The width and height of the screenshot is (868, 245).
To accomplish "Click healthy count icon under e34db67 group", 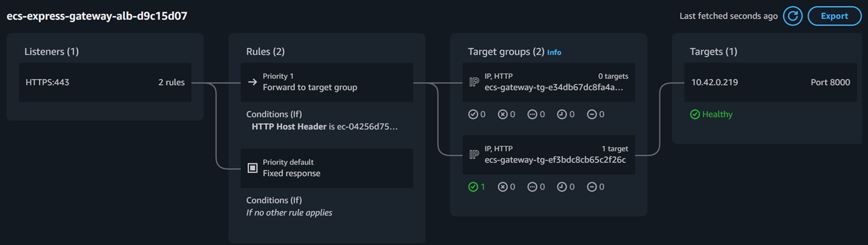I will 473,114.
